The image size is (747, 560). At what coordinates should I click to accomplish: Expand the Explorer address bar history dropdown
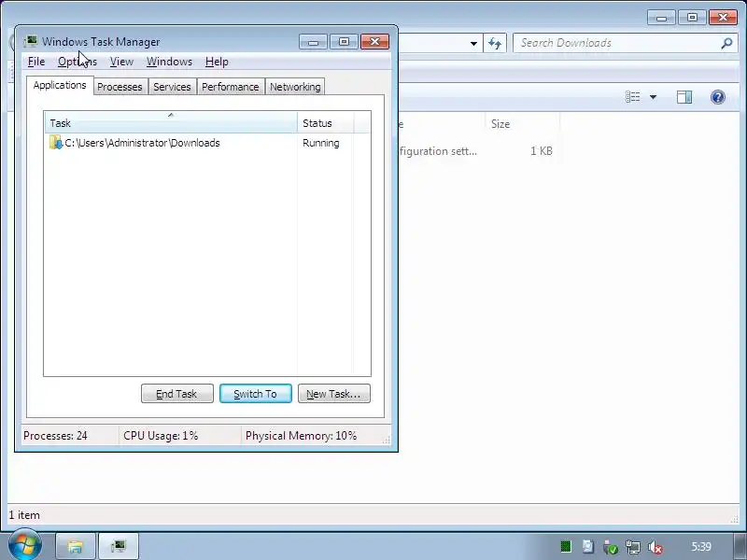click(x=473, y=43)
